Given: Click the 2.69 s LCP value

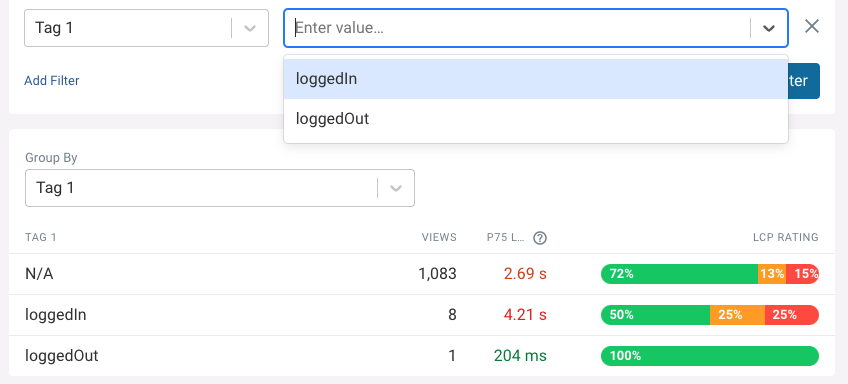Looking at the screenshot, I should pyautogui.click(x=525, y=274).
